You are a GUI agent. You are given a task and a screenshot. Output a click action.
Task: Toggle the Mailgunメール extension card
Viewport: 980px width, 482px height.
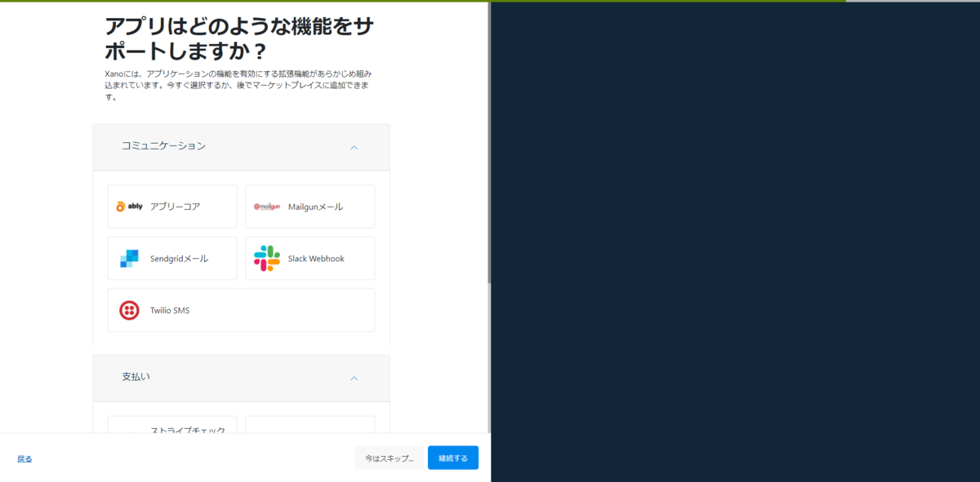tap(310, 207)
